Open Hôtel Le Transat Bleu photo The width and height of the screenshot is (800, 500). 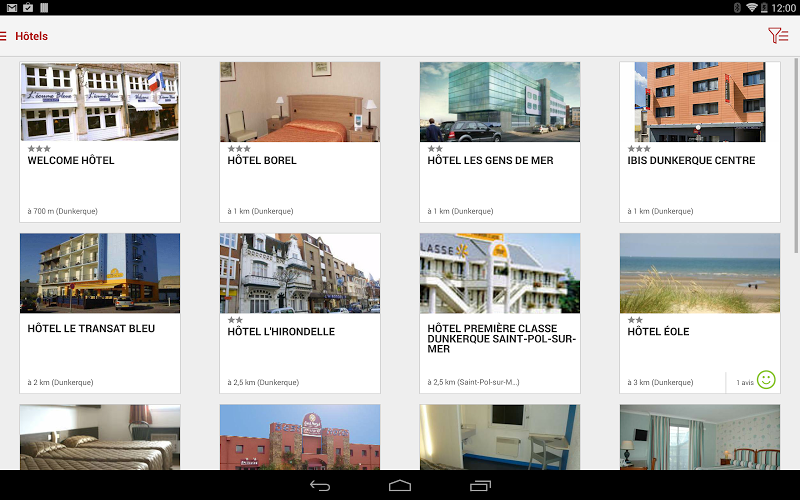pyautogui.click(x=100, y=273)
